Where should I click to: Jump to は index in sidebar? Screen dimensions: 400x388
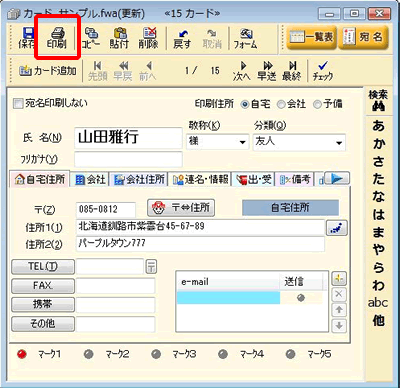(x=378, y=215)
